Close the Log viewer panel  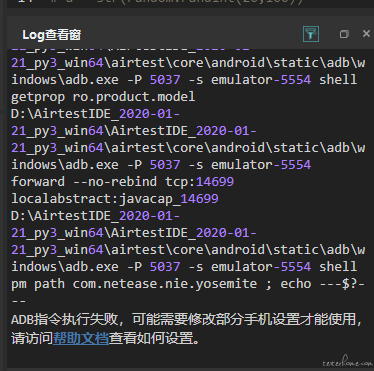tap(366, 34)
